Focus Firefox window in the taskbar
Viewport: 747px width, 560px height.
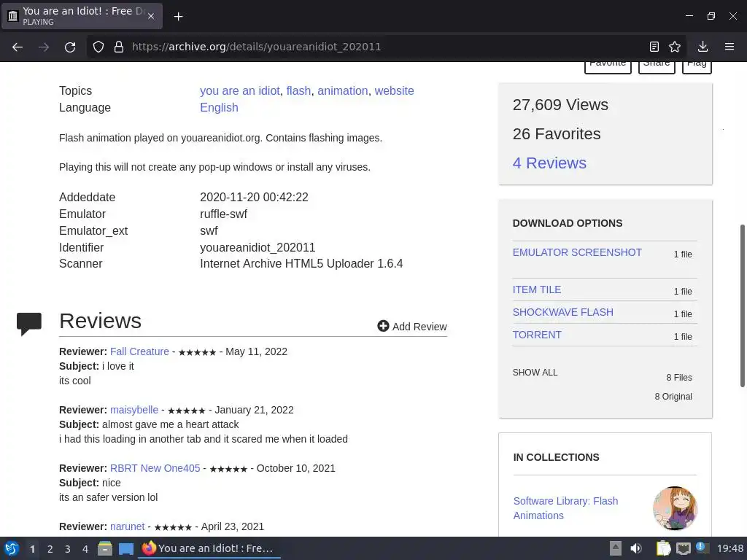(209, 548)
